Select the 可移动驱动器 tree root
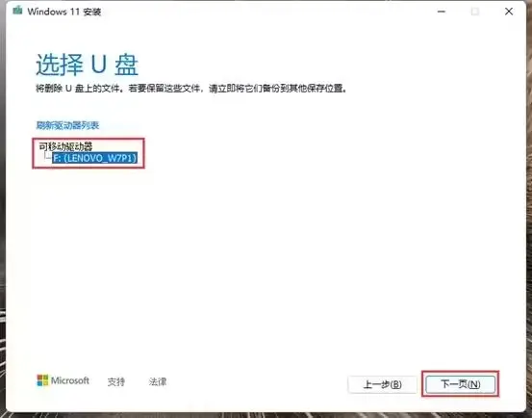The width and height of the screenshot is (532, 418). [x=65, y=146]
